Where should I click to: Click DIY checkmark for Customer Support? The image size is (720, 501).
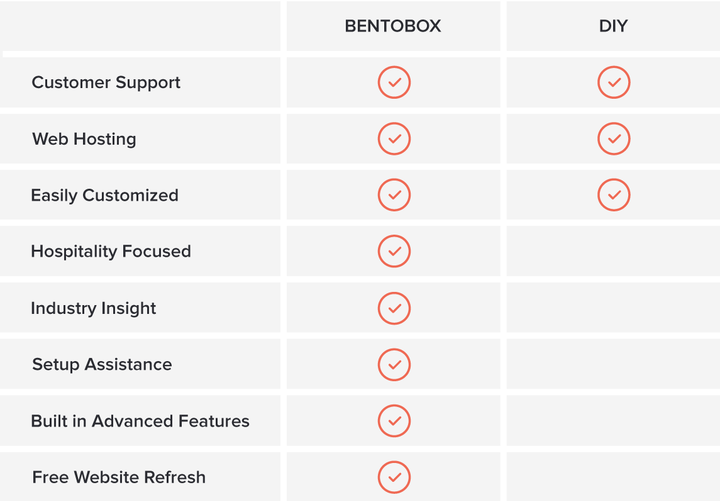click(x=613, y=82)
